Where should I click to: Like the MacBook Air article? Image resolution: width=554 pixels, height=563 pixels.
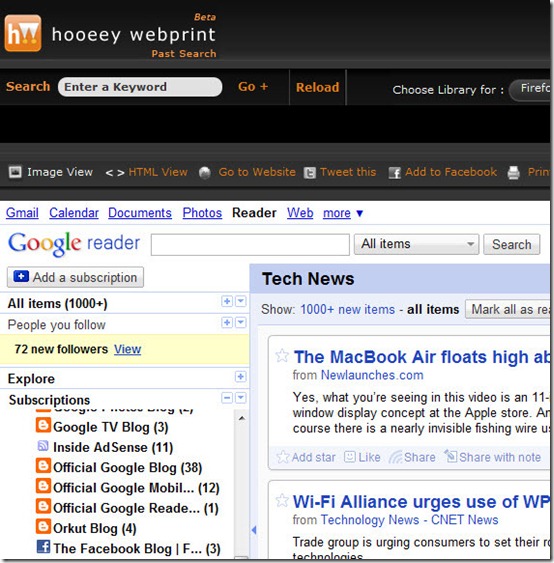pos(362,457)
